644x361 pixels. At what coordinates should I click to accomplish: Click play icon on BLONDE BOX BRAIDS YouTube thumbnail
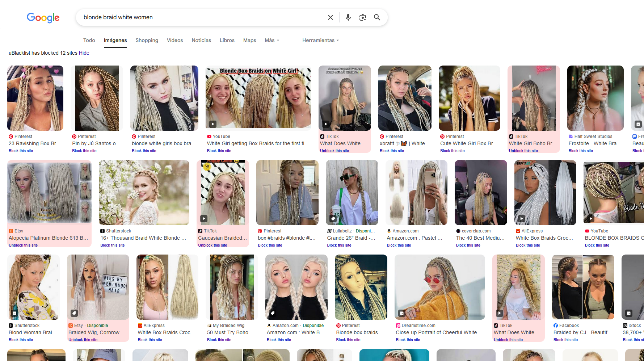tap(591, 219)
